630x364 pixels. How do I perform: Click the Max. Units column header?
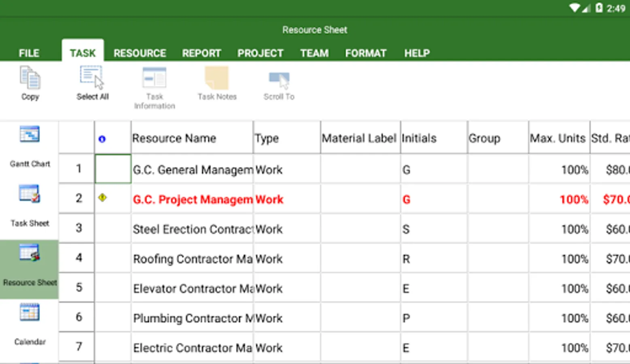coord(558,138)
